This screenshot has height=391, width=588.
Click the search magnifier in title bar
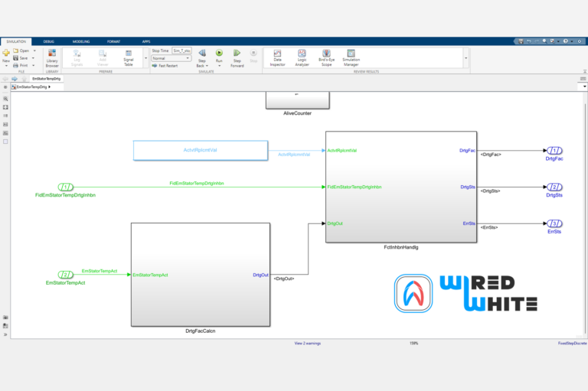tap(544, 41)
